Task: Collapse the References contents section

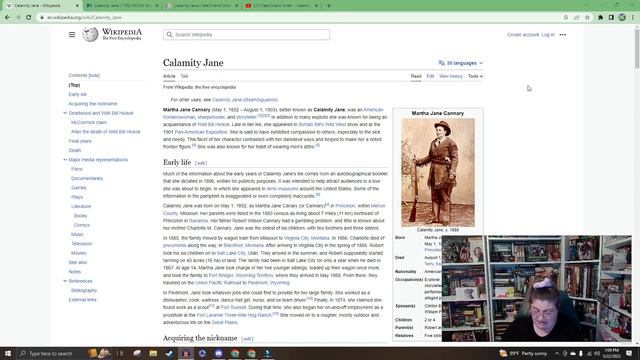Action: [x=65, y=281]
